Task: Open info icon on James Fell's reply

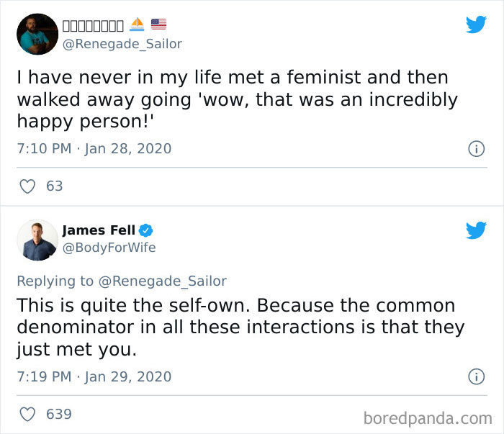Action: point(475,376)
